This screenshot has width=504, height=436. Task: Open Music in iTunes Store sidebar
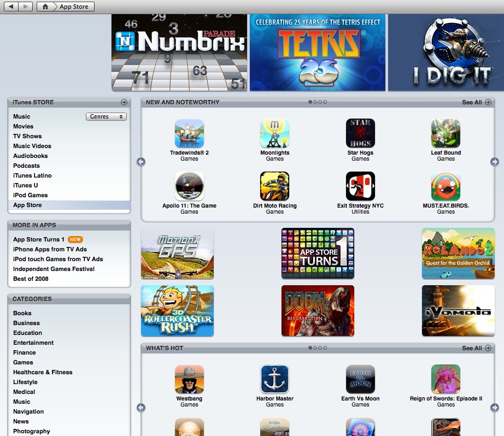click(21, 116)
